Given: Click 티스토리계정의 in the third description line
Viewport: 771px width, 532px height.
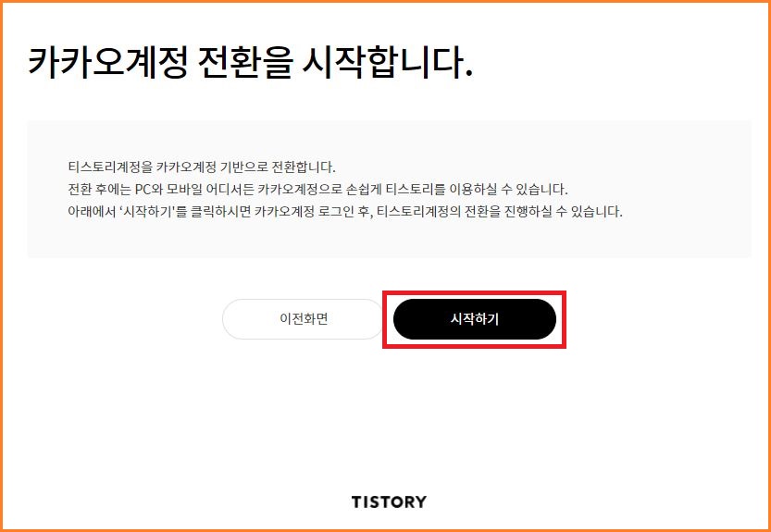Looking at the screenshot, I should coord(419,212).
